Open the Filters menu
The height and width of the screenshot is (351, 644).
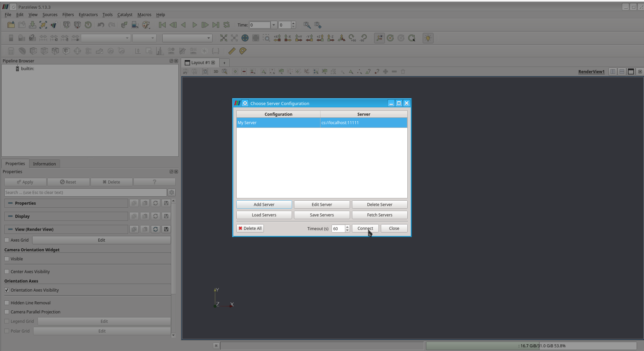(68, 14)
